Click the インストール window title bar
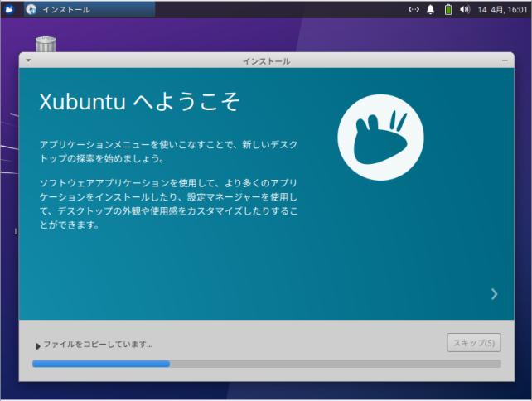 [266, 60]
